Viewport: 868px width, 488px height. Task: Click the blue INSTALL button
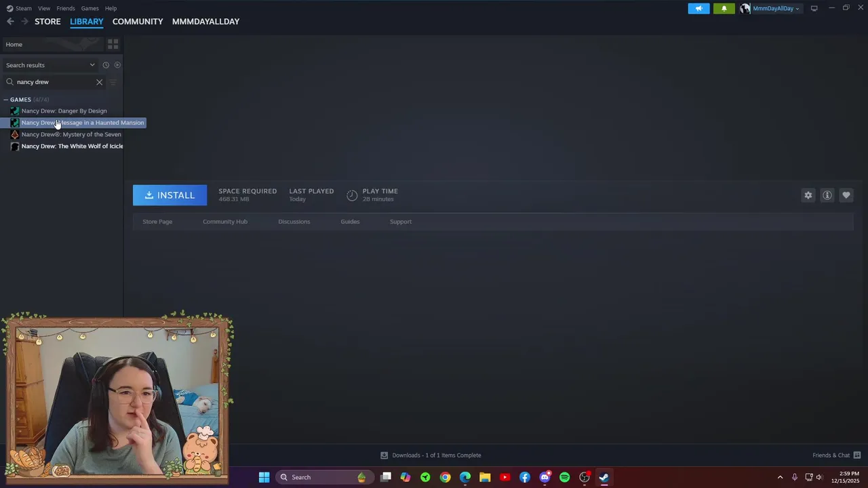pos(170,195)
